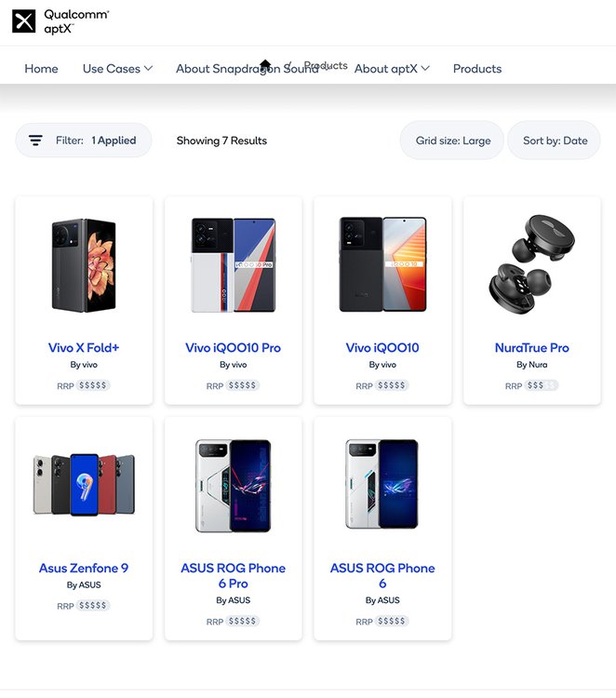
Task: Expand the About aptX dropdown
Action: tap(392, 69)
